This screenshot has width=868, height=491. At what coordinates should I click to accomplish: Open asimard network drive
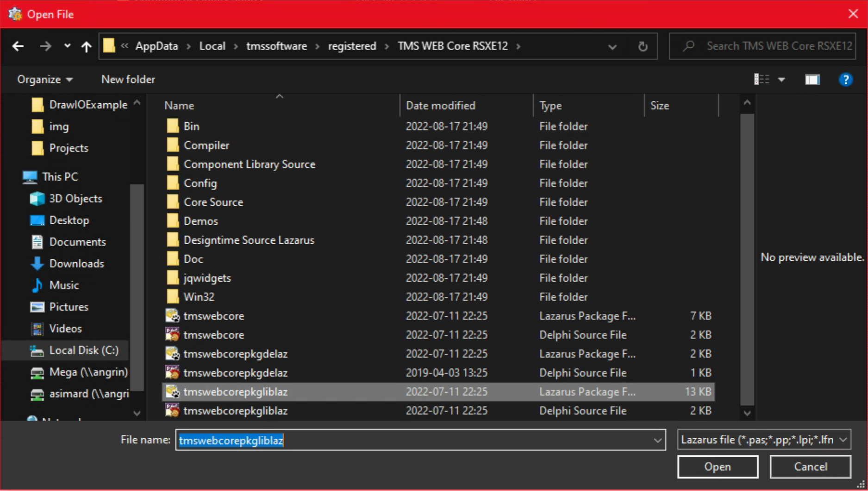coord(79,394)
